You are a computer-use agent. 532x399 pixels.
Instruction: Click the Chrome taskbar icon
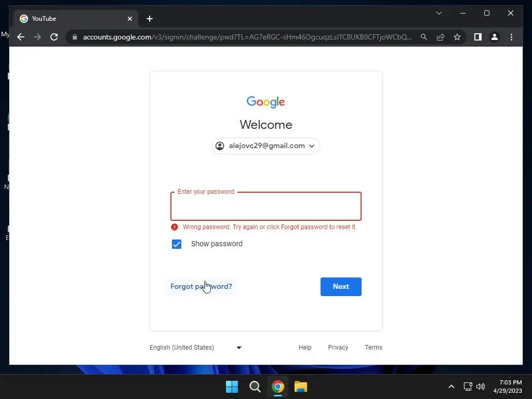pos(277,387)
